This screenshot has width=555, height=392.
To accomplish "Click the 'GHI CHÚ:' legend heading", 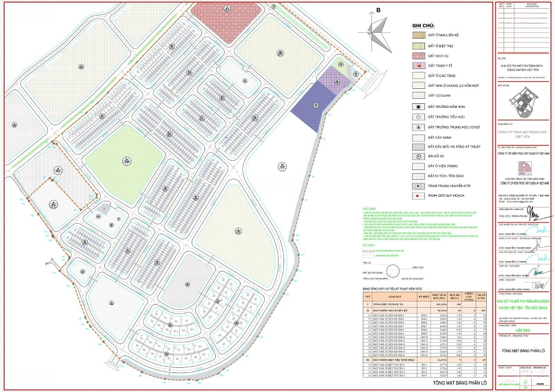I will tap(423, 25).
